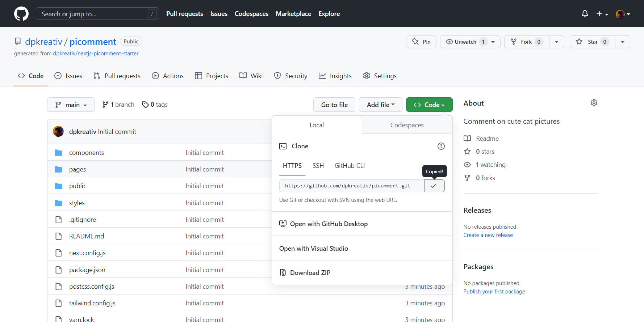Open Codespaces in the top navigation
644x322 pixels.
(x=251, y=14)
